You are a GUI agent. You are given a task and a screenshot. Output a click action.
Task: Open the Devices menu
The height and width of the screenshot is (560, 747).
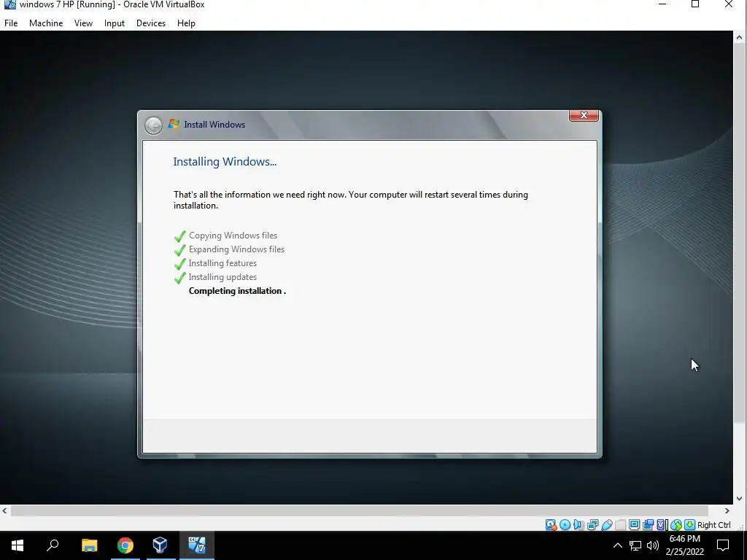tap(151, 23)
